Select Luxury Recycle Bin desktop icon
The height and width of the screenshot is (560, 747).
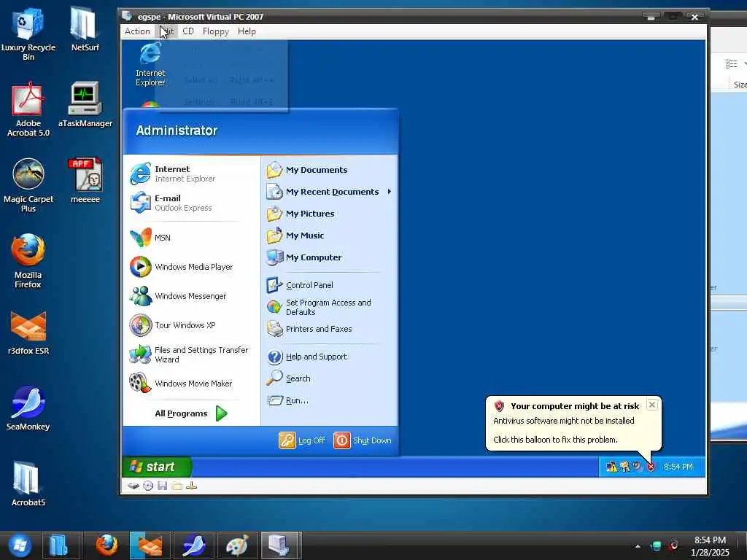(x=28, y=34)
